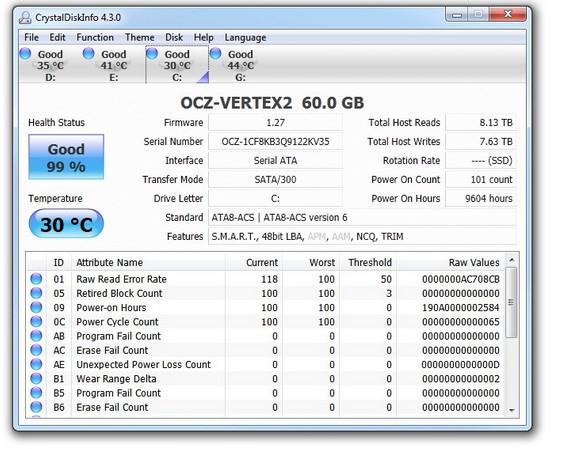The width and height of the screenshot is (564, 449).
Task: Click the Current column header
Action: click(x=254, y=262)
